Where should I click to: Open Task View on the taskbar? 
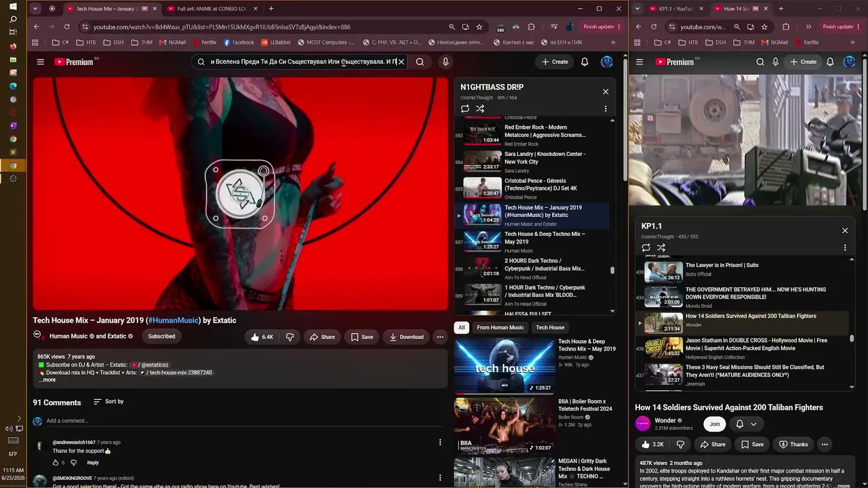13,33
